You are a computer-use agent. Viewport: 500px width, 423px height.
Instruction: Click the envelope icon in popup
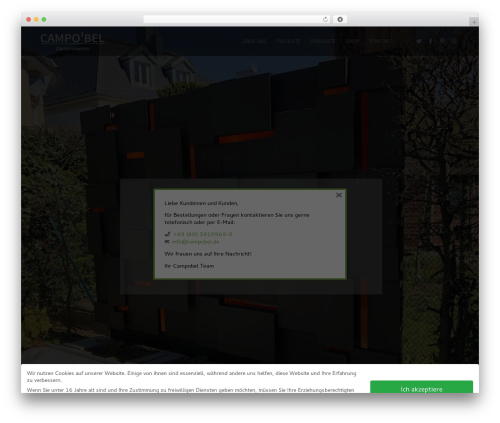click(167, 242)
